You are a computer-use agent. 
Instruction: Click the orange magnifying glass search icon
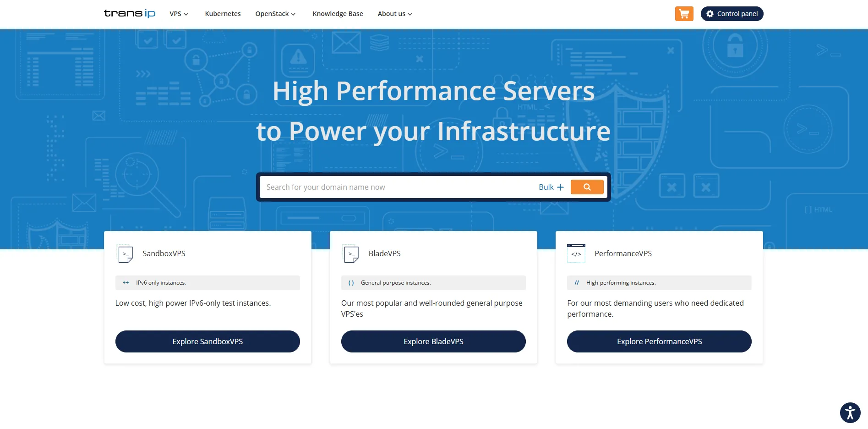pyautogui.click(x=587, y=187)
